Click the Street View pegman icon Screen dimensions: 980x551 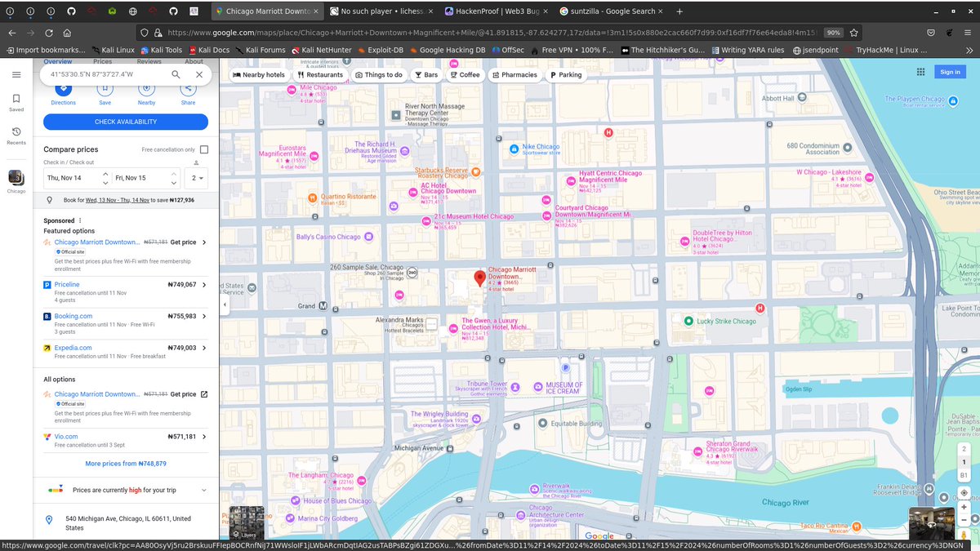pos(964,534)
